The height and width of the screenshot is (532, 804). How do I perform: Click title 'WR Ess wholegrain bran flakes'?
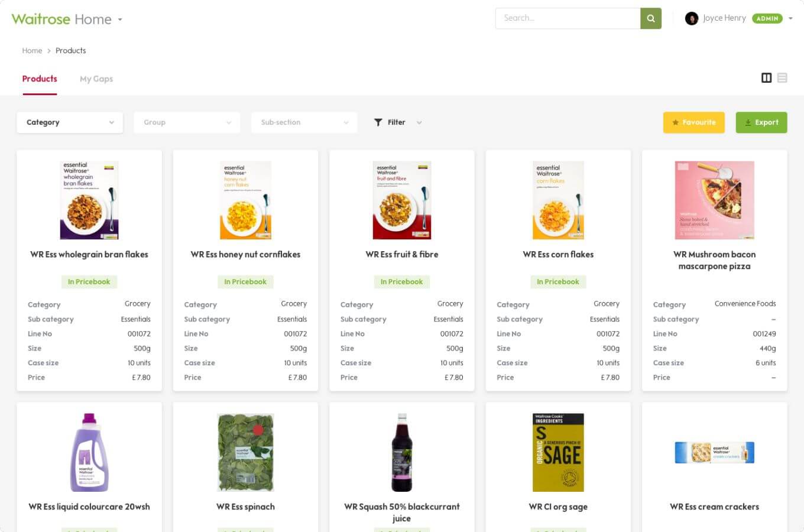[89, 254]
